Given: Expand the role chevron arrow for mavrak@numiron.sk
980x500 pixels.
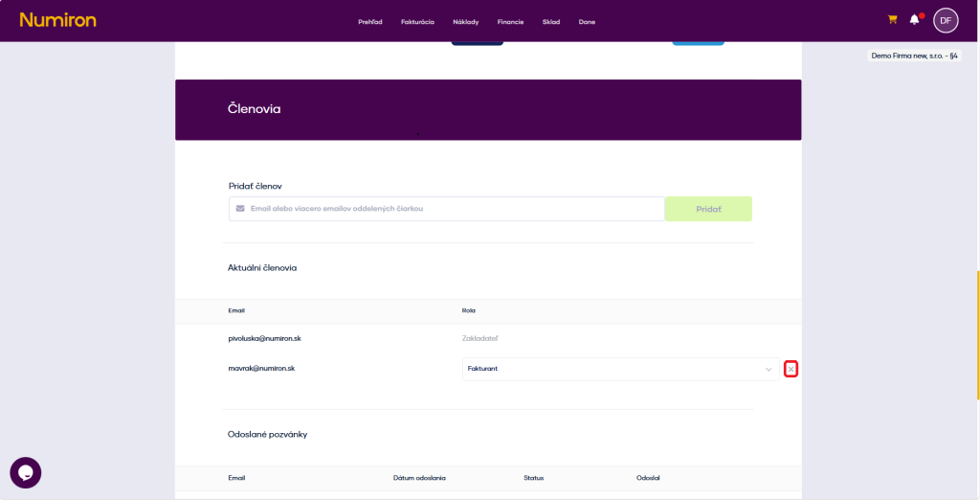Looking at the screenshot, I should 768,369.
